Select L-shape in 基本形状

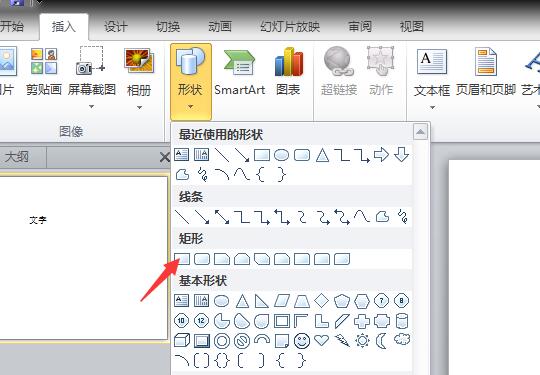322,321
